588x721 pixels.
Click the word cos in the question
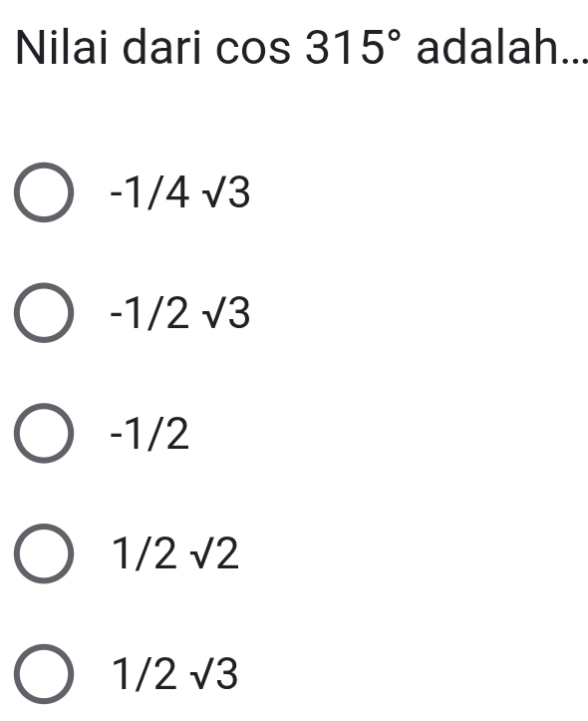pos(253,51)
